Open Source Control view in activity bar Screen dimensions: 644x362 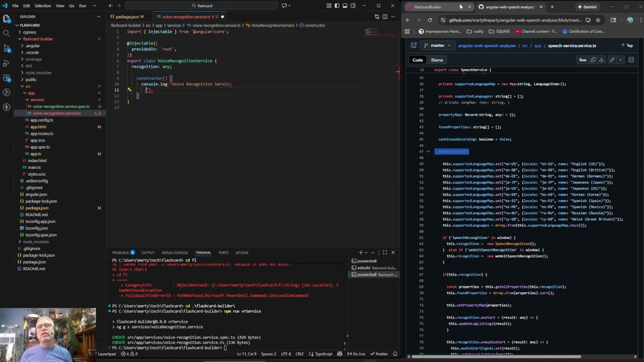click(x=7, y=49)
